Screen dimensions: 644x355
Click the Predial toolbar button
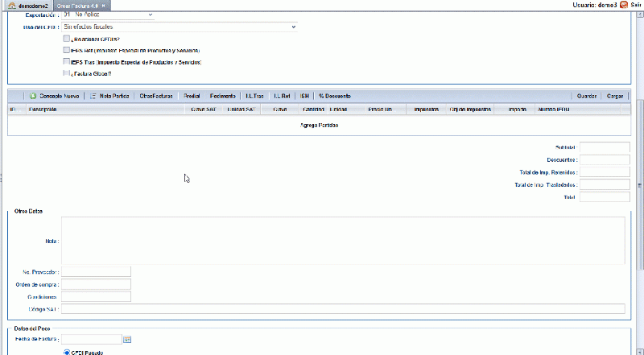192,96
